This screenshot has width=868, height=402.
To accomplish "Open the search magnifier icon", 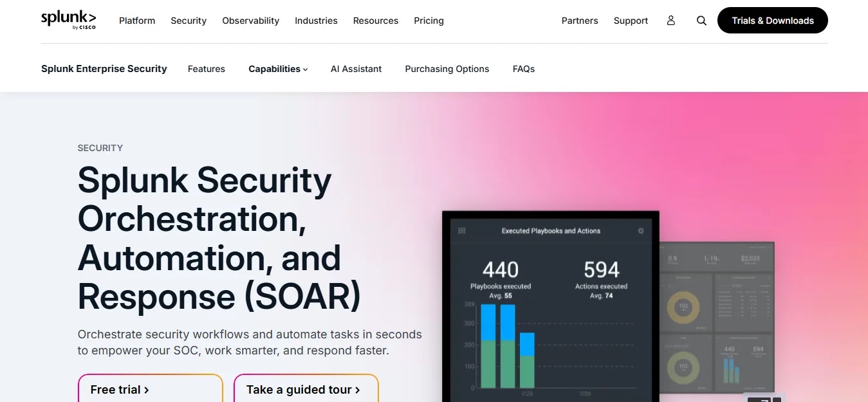I will tap(701, 21).
